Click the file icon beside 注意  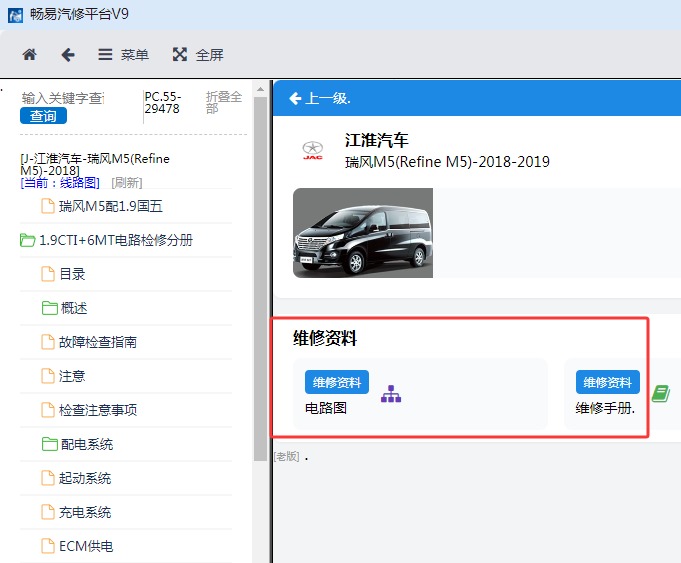click(x=48, y=376)
